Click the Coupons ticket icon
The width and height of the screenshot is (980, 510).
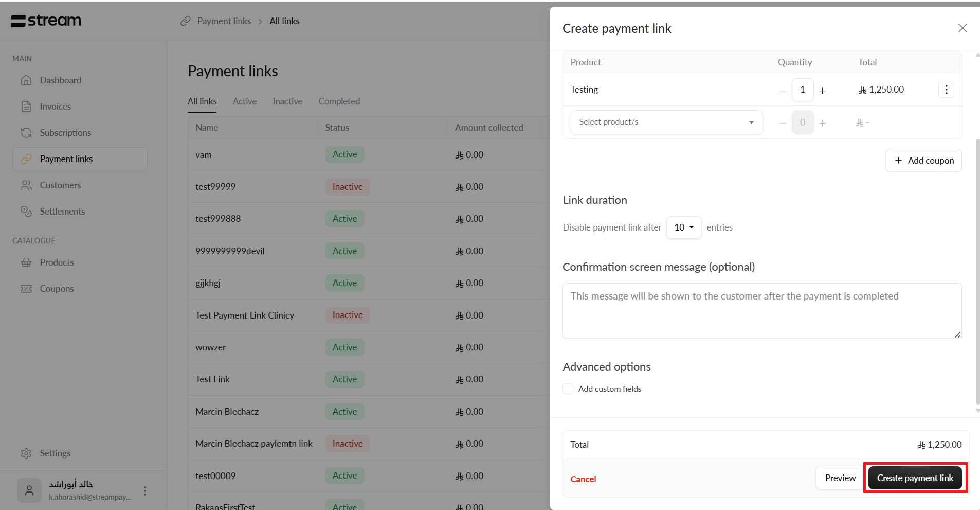coord(26,289)
